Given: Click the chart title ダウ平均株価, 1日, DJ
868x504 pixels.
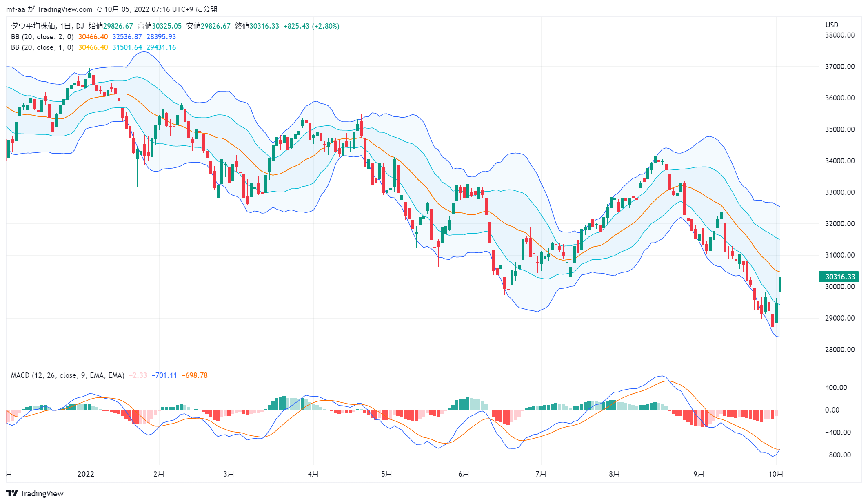Looking at the screenshot, I should [47, 26].
